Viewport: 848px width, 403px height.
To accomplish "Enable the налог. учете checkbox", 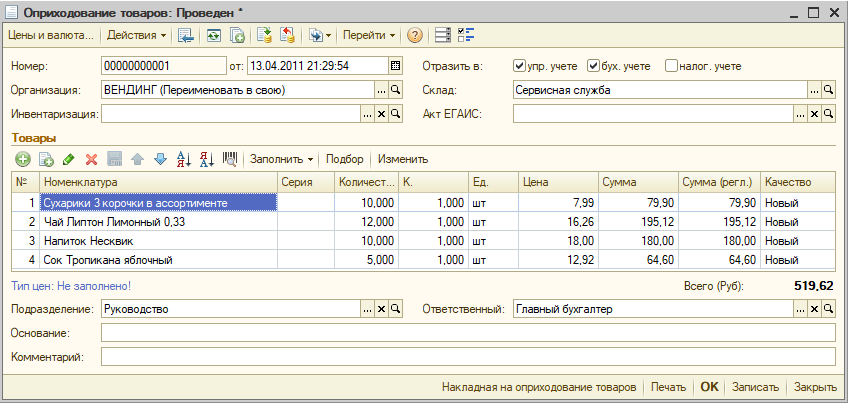I will (x=671, y=66).
